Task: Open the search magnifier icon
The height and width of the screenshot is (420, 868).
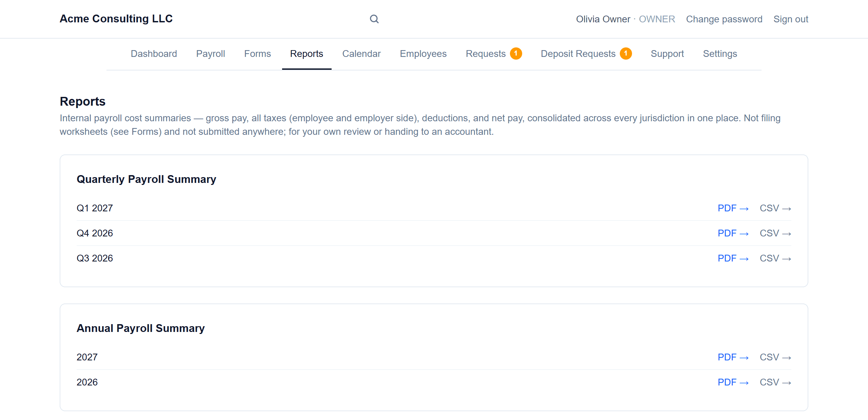Action: 374,19
